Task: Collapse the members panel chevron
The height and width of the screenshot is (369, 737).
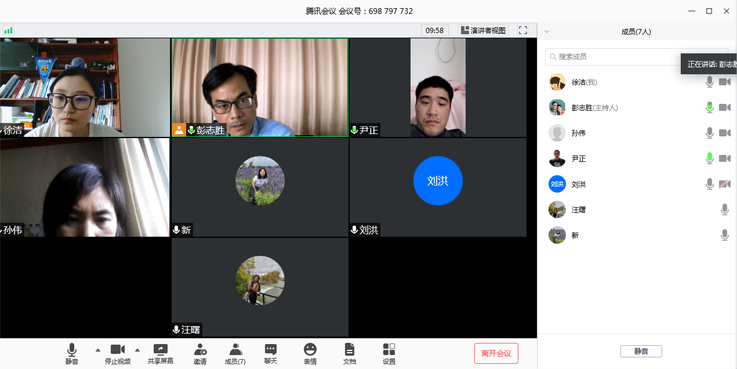Action: tap(547, 32)
